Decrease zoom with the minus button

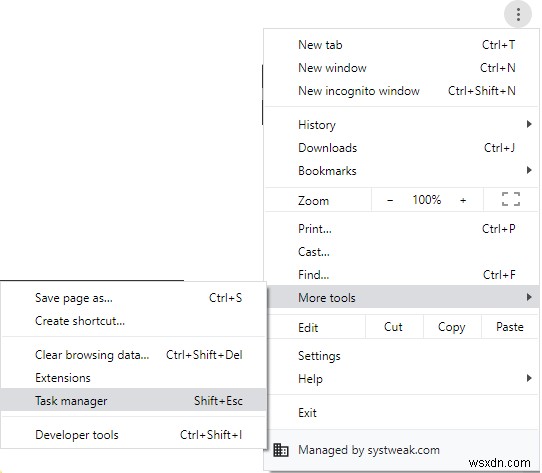coord(390,200)
